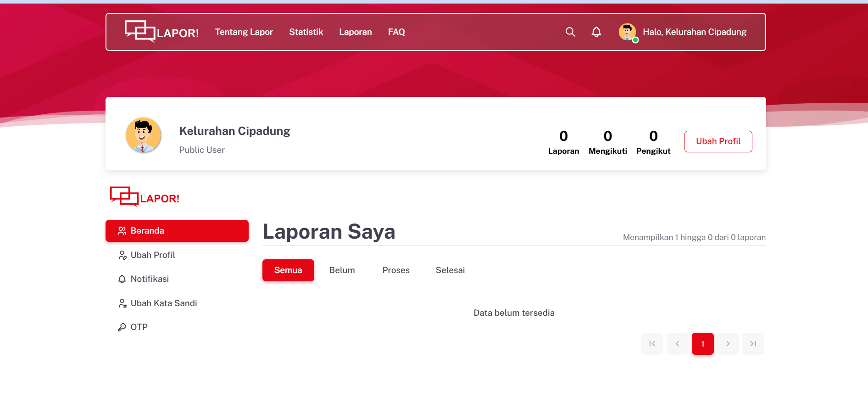The width and height of the screenshot is (868, 397).
Task: Open Tentang Lapor menu item
Action: click(x=244, y=32)
